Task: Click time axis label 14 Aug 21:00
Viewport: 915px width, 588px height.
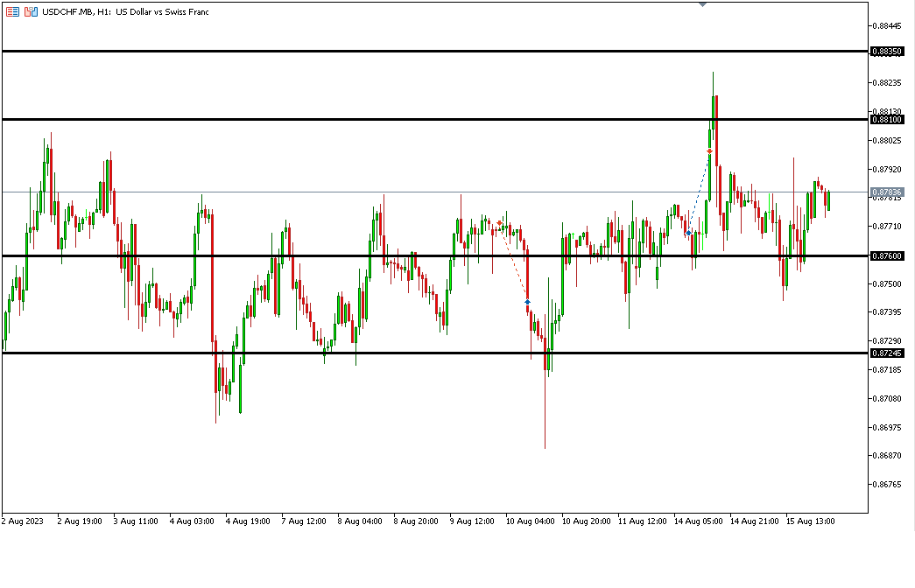Action: pyautogui.click(x=754, y=521)
